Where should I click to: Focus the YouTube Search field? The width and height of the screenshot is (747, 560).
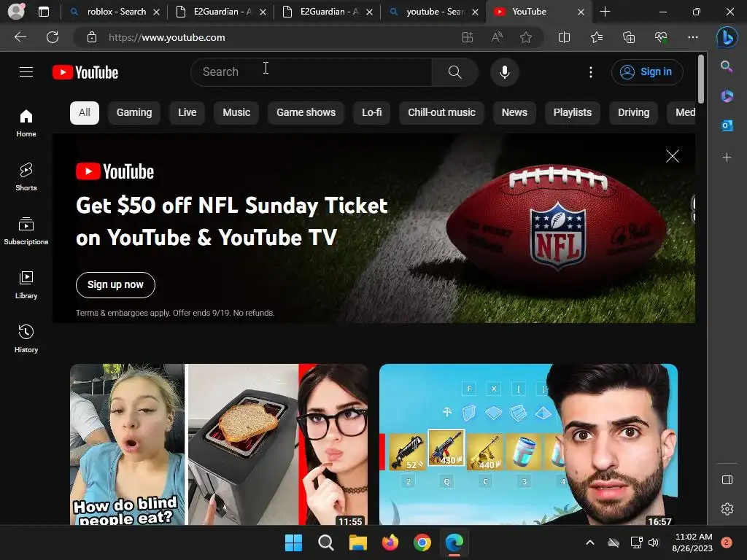tap(311, 72)
